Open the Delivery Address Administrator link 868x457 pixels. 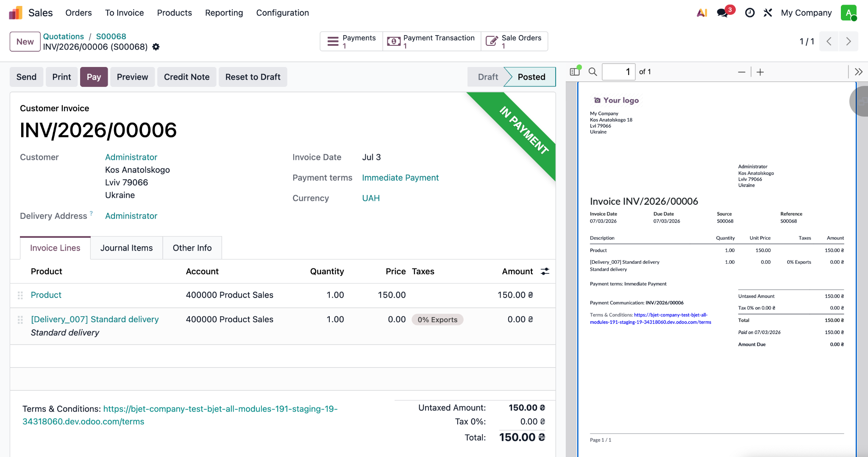131,216
